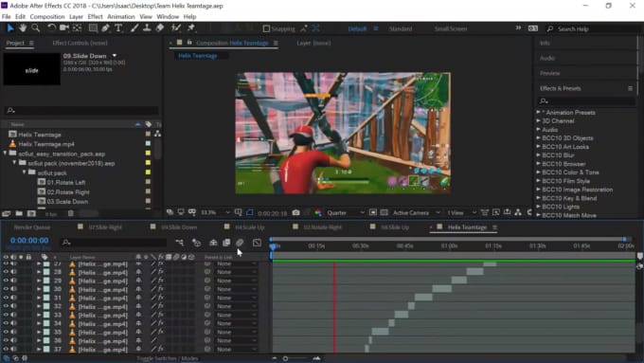Mute audio of layer 29
This screenshot has height=363, width=644.
14,281
